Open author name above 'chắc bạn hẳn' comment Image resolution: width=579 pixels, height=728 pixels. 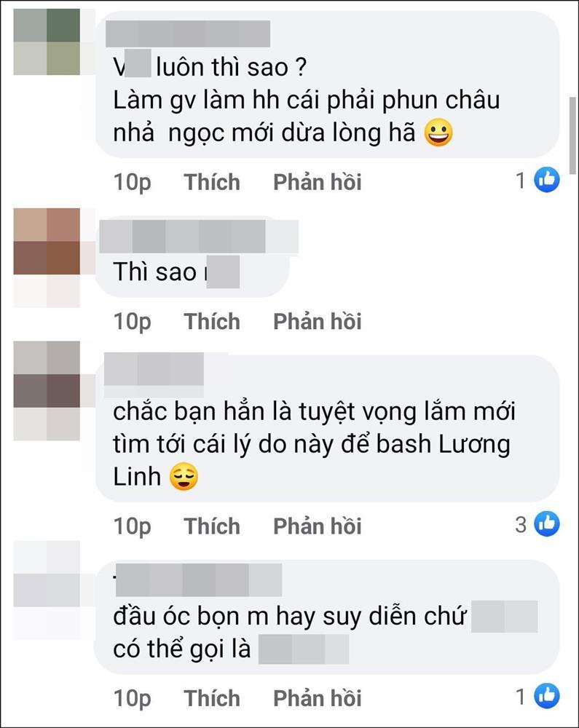click(154, 369)
